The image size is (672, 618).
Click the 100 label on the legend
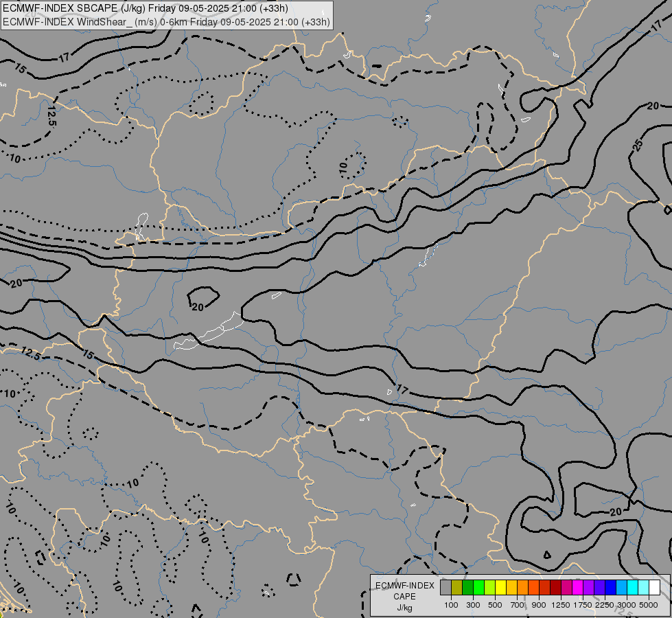(451, 605)
